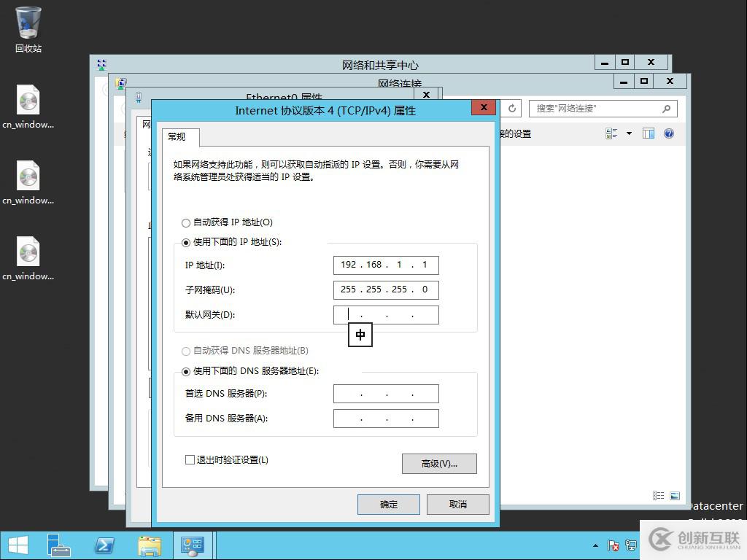This screenshot has width=747, height=560.
Task: Select use the following IP address radio
Action: [186, 243]
